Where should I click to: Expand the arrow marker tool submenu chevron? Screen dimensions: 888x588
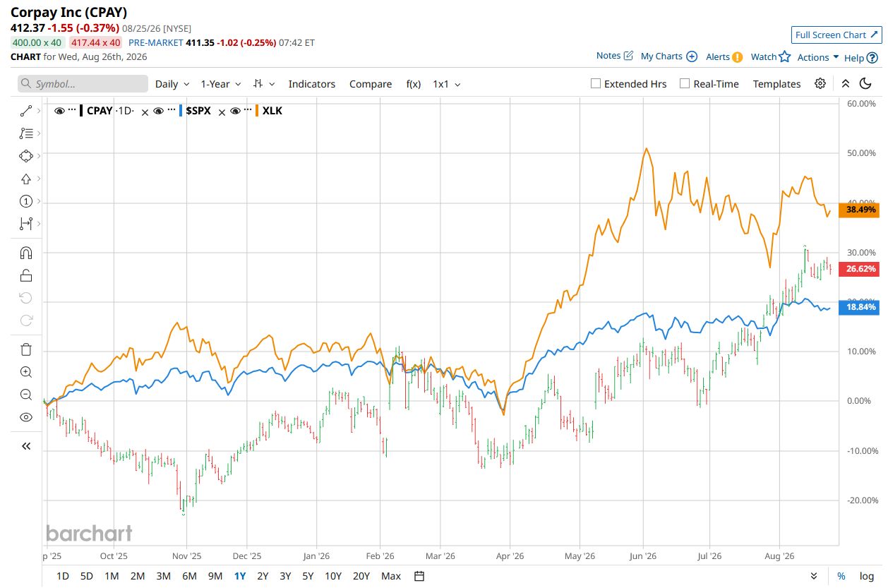pyautogui.click(x=37, y=179)
